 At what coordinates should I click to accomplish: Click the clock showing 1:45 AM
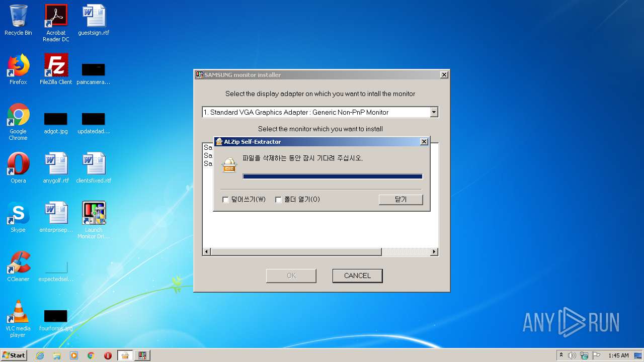click(618, 355)
